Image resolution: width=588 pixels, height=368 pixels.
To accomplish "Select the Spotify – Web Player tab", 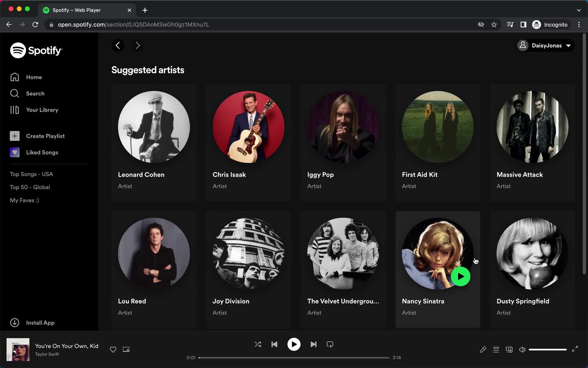I will click(x=87, y=10).
